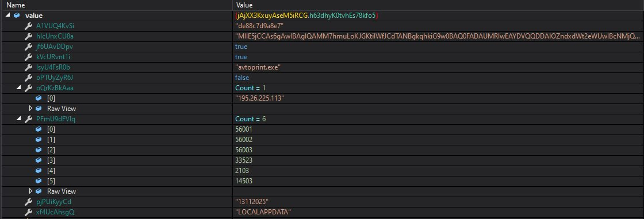
Task: Click the "195.26.225.113" IP address value
Action: coord(259,98)
